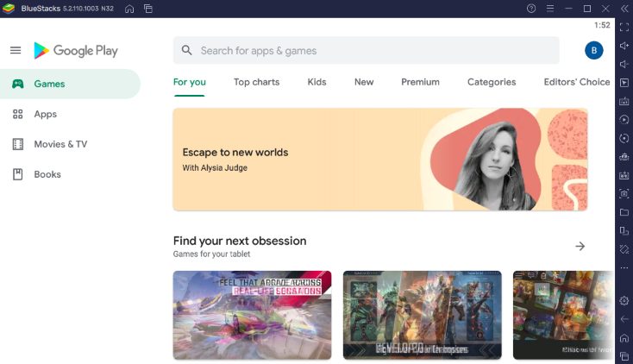
Task: Toggle BlueStacks fullscreen icon
Action: click(624, 27)
